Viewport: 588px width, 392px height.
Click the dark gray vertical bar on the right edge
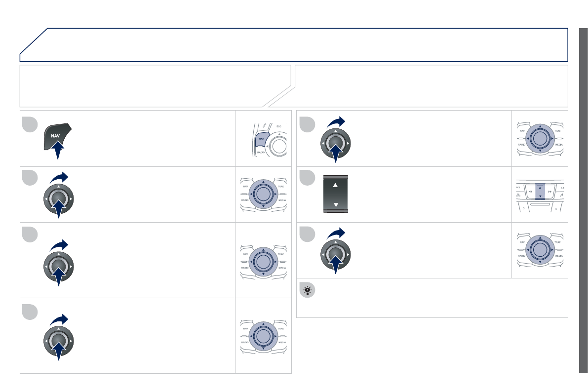(583, 200)
